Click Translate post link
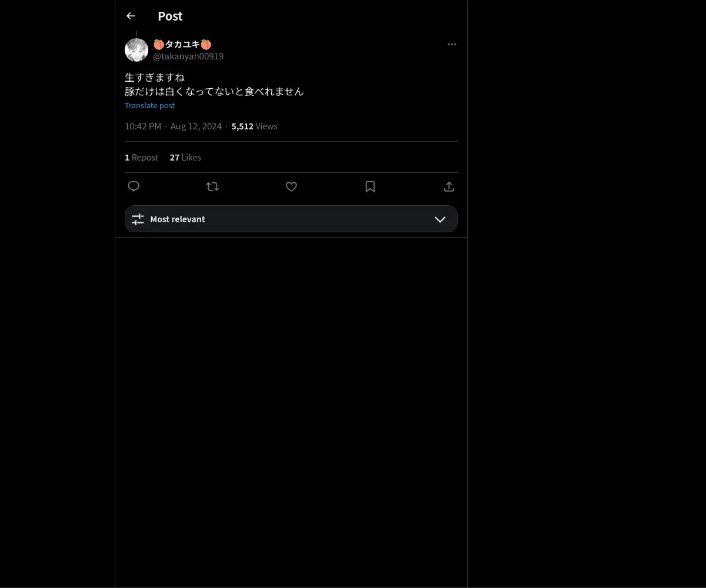Screen dimensions: 706x588 (149, 105)
